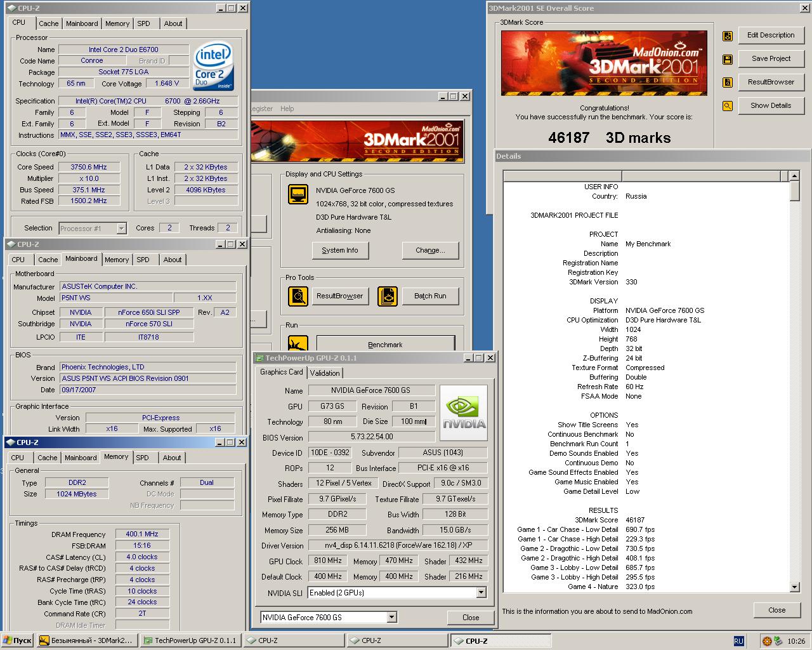The width and height of the screenshot is (812, 650).
Task: Click the Edit Description button
Action: [771, 36]
